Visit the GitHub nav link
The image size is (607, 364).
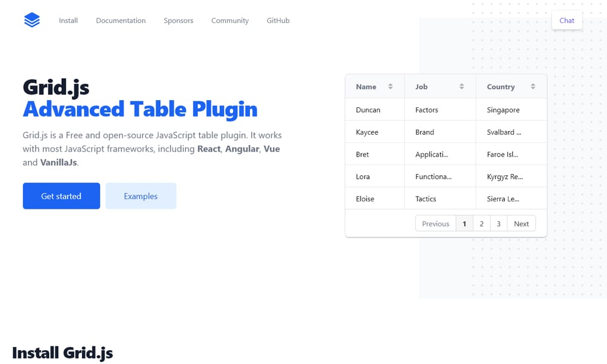pyautogui.click(x=278, y=21)
